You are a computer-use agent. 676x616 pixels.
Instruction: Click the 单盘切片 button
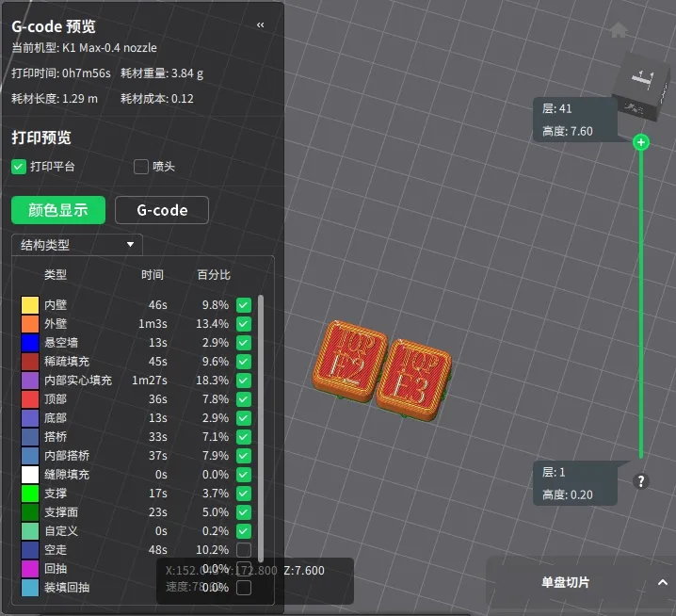(565, 582)
